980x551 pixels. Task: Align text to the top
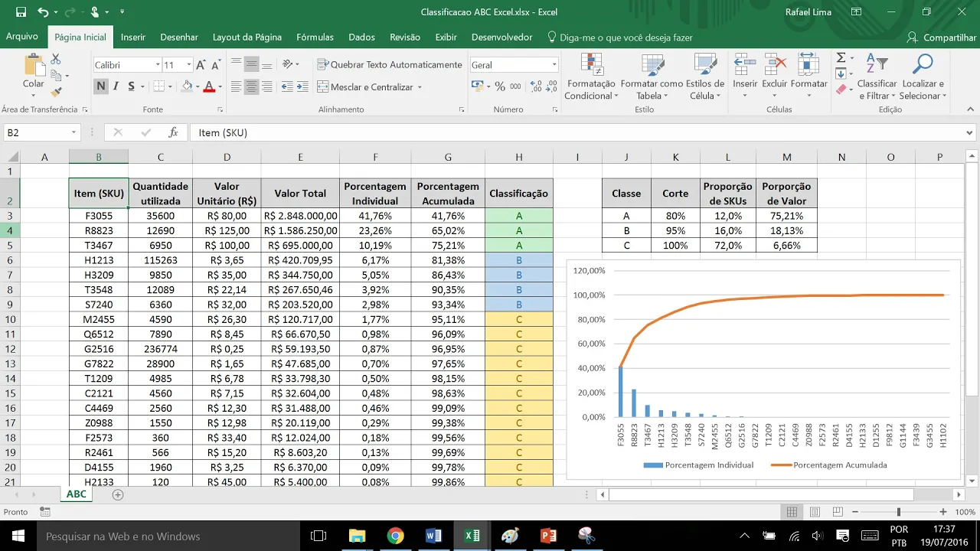tap(237, 64)
